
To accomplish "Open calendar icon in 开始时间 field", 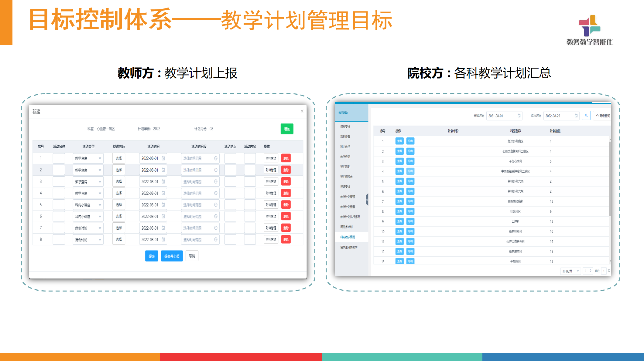I will [x=519, y=116].
